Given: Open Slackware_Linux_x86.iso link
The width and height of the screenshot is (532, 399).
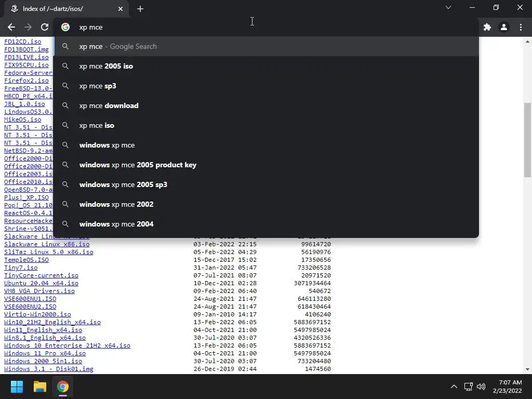Looking at the screenshot, I should click(47, 244).
